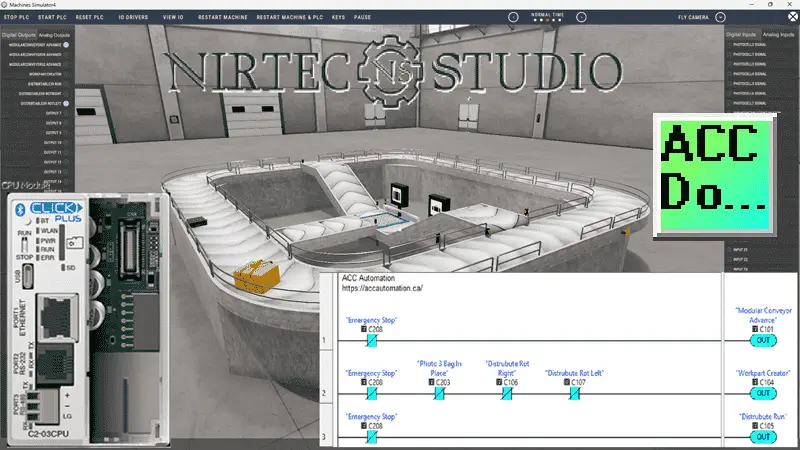Toggle the Distributor RotRight output indicator
Image resolution: width=800 pixels, height=450 pixels.
click(66, 94)
